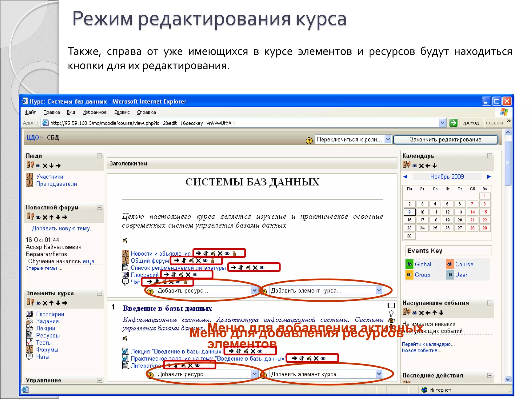
Task: Click the green Переход go arrow
Action: tap(453, 123)
